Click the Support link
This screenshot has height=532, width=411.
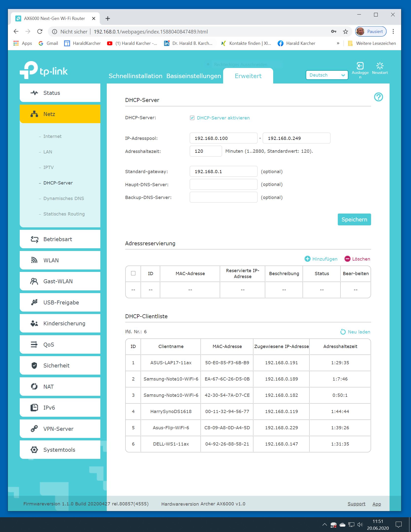(356, 504)
